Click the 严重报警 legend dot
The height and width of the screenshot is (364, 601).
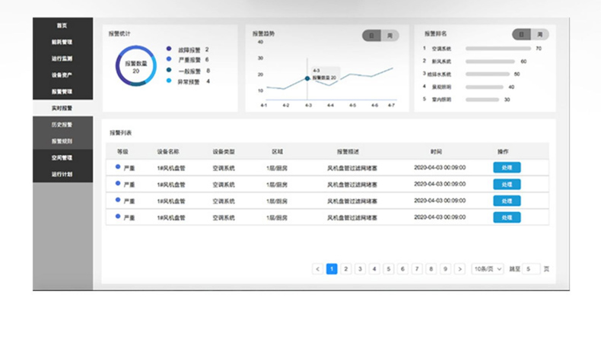pyautogui.click(x=169, y=60)
